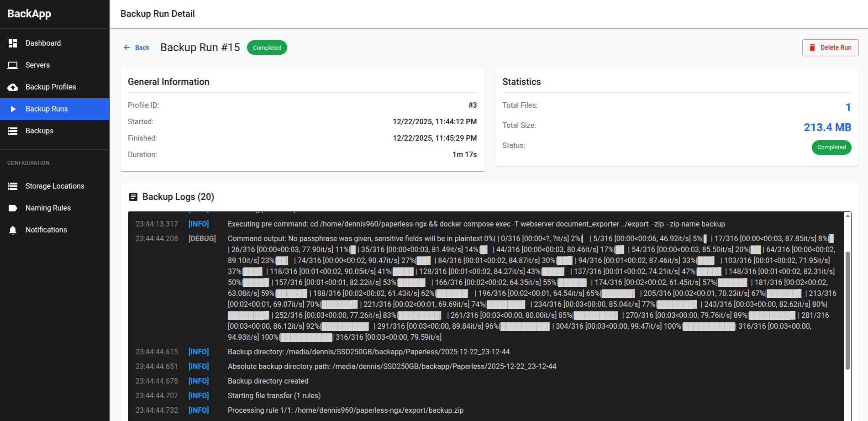Image resolution: width=868 pixels, height=421 pixels.
Task: Open Storage Locations configuration
Action: [x=55, y=186]
